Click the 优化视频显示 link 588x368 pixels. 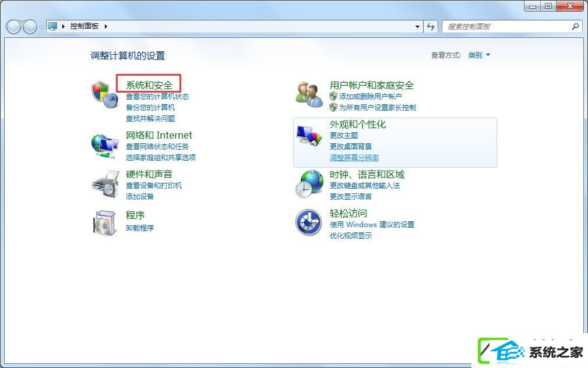tap(351, 236)
